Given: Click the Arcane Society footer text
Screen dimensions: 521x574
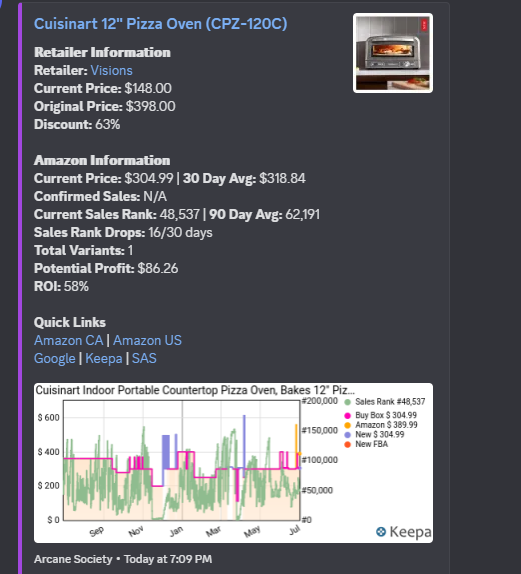Looking at the screenshot, I should pos(73,559).
